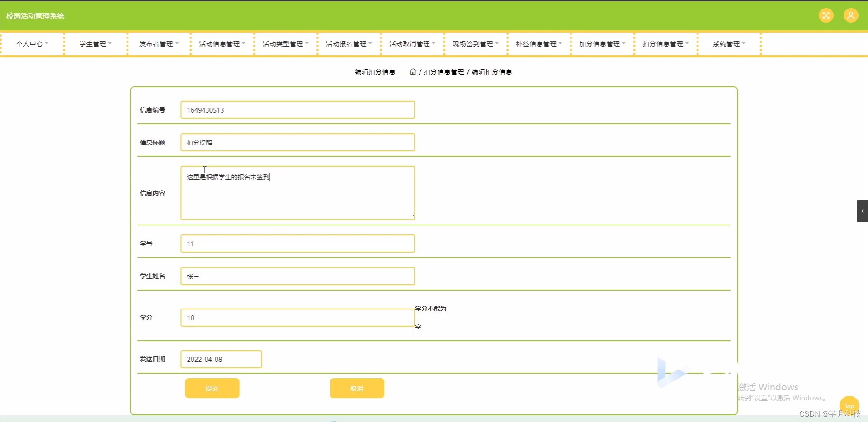The height and width of the screenshot is (422, 868).
Task: Select the 个人中心 menu item
Action: point(32,44)
